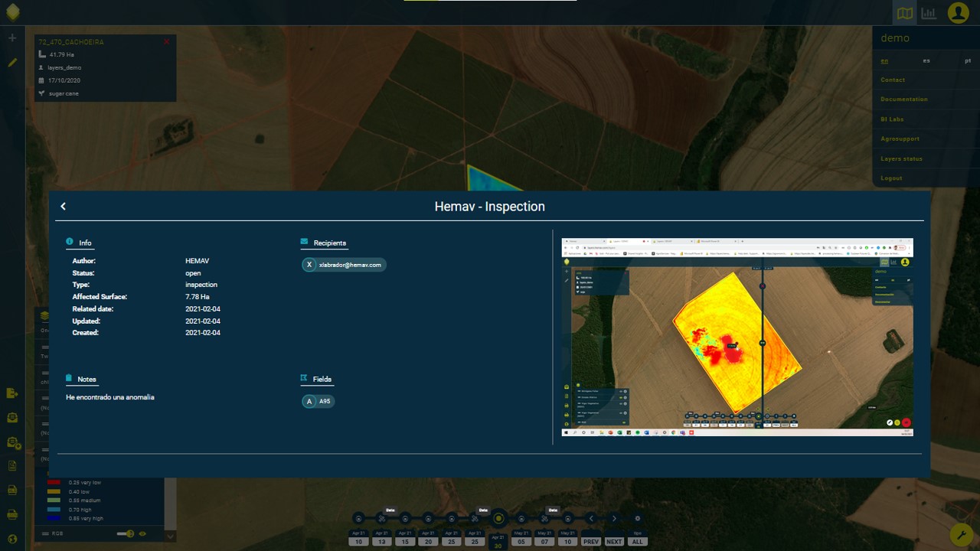Click the green 0.55 medium legend swatch
980x551 pixels.
coord(54,500)
